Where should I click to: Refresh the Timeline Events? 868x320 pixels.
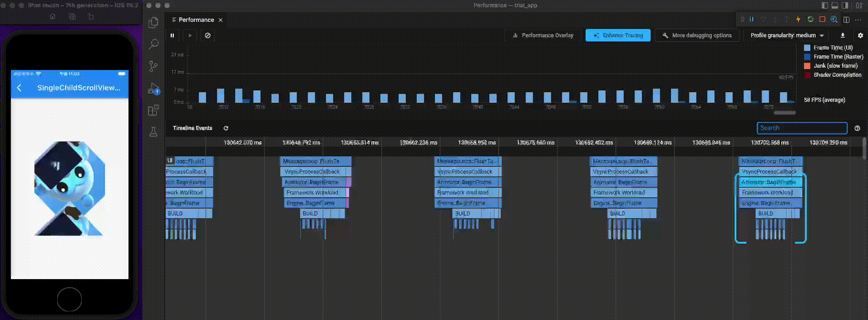click(226, 128)
